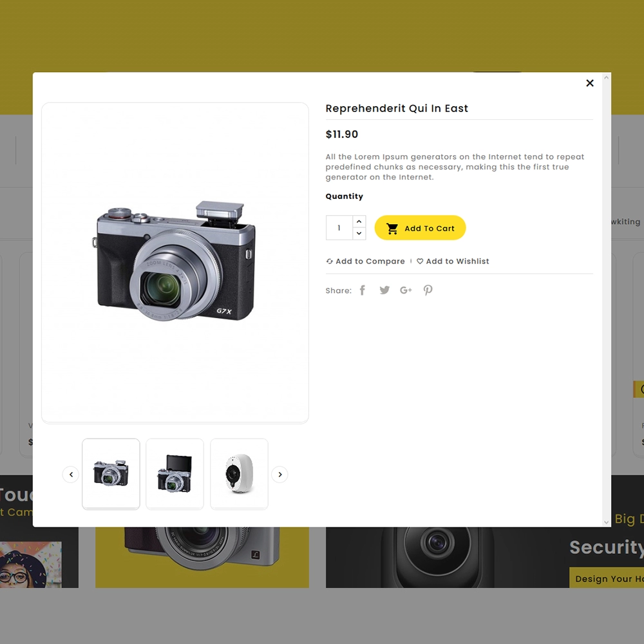This screenshot has height=644, width=644.
Task: Click the $11.90 price text
Action: (342, 135)
